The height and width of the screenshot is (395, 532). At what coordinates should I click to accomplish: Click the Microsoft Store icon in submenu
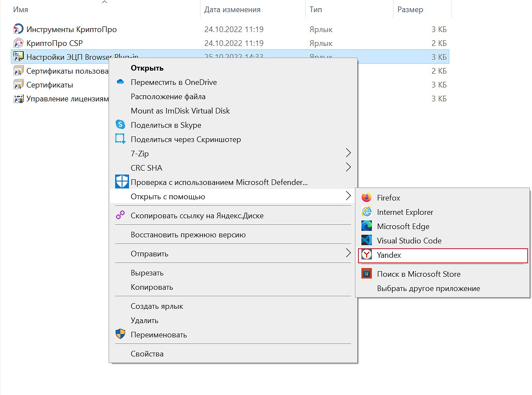(367, 274)
